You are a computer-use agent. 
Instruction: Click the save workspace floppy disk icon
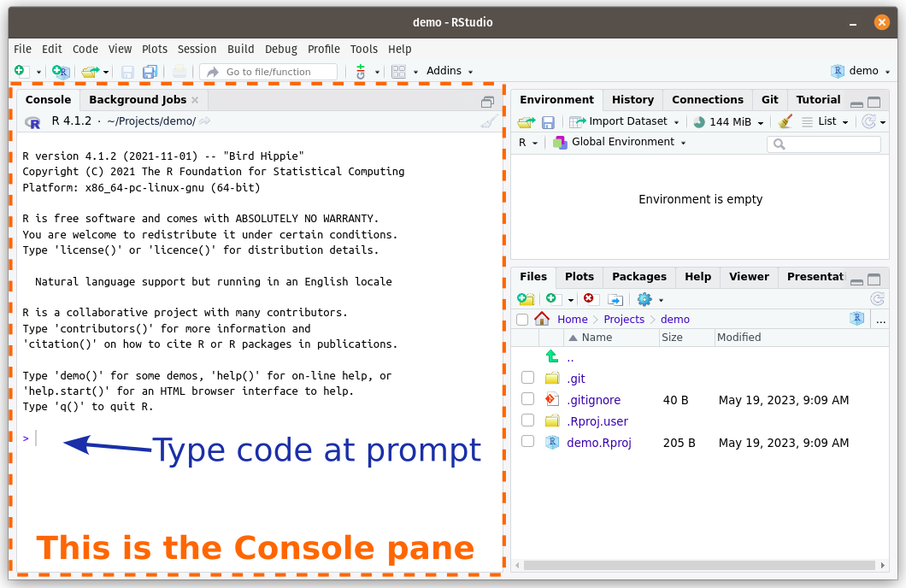548,122
